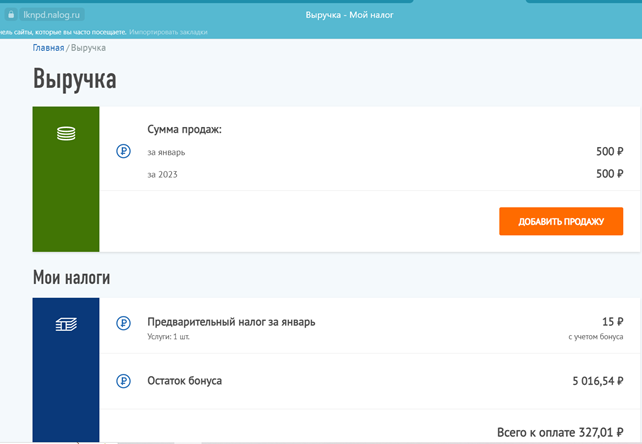The height and width of the screenshot is (444, 642).
Task: Click the Выручка breadcrumb item
Action: point(89,47)
